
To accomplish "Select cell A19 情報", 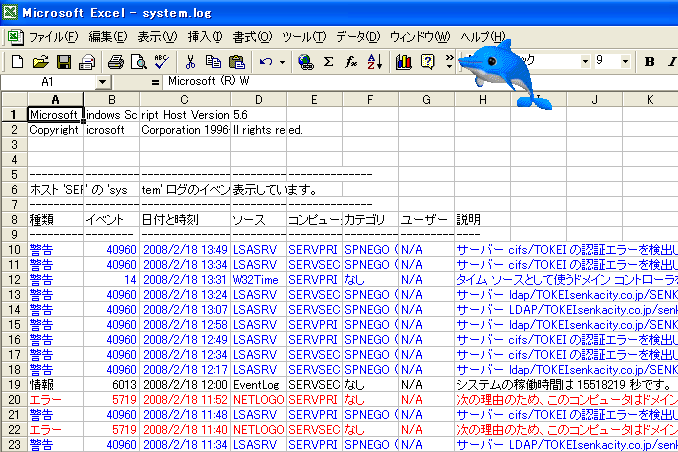I will 55,385.
